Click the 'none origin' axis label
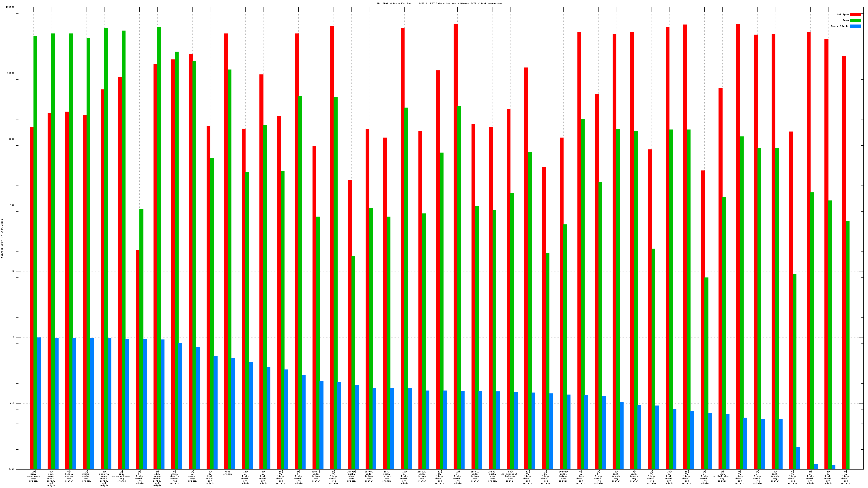 227,473
